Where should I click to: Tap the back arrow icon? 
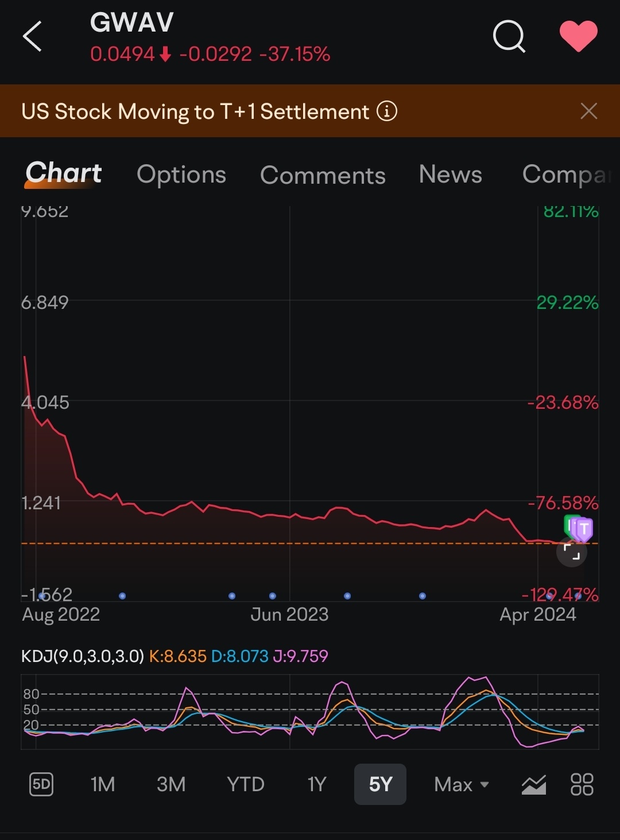click(33, 37)
